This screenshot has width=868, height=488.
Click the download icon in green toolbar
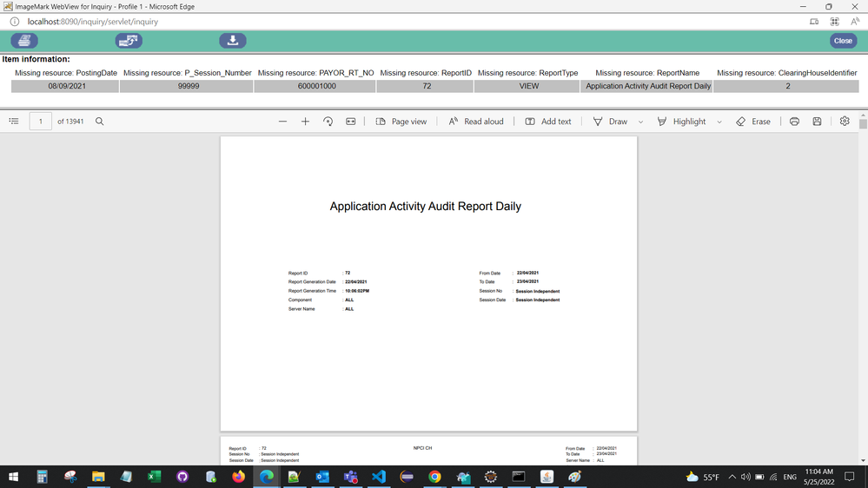pyautogui.click(x=233, y=41)
